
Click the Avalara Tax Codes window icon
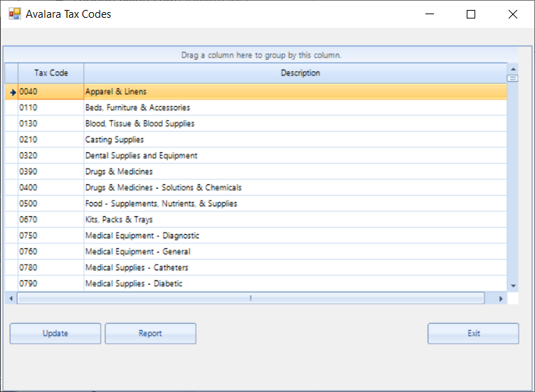click(15, 14)
